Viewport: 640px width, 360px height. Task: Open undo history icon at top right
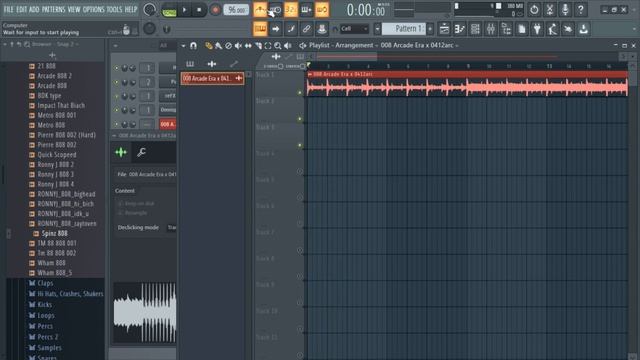coord(534,9)
